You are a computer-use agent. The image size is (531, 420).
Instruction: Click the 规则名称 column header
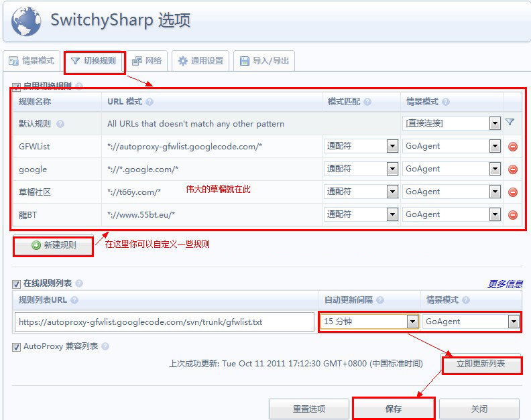pyautogui.click(x=57, y=102)
